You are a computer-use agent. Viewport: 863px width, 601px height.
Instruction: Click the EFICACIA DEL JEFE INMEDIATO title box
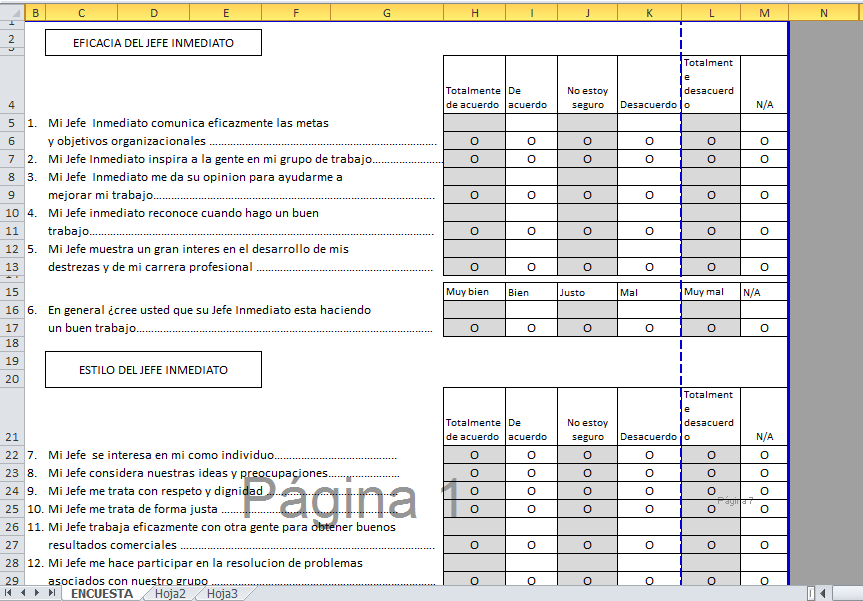coord(154,43)
